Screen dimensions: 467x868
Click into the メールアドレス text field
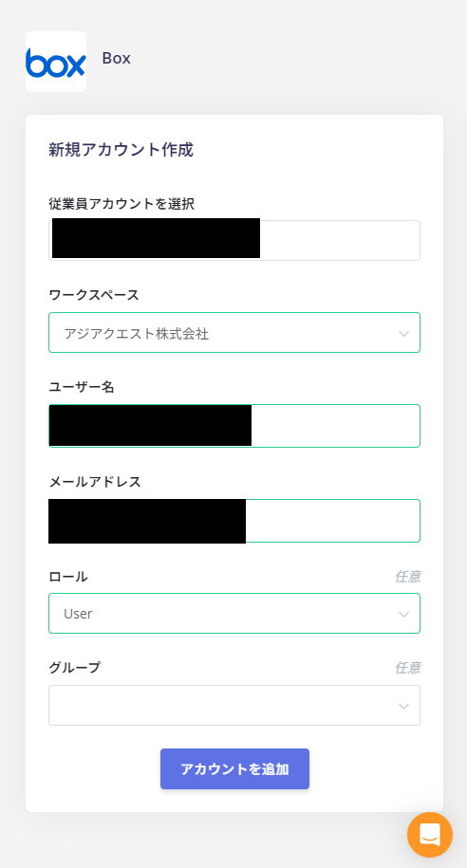click(x=234, y=521)
